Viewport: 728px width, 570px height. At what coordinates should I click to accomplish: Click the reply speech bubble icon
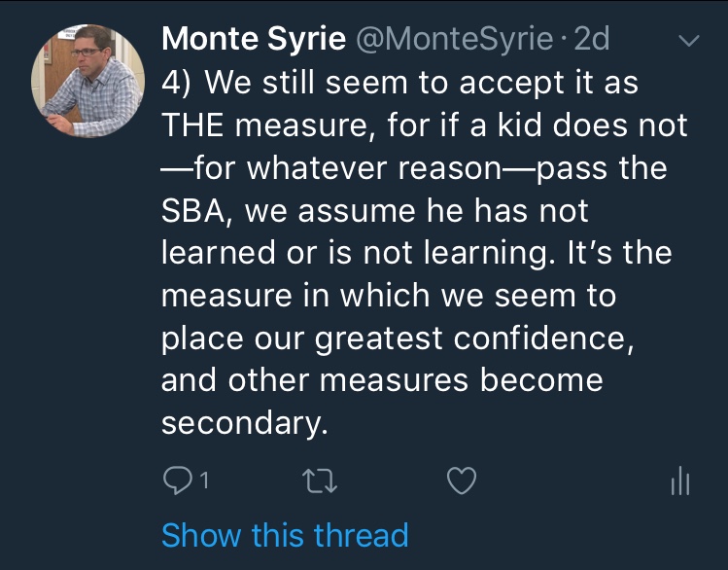[x=177, y=480]
